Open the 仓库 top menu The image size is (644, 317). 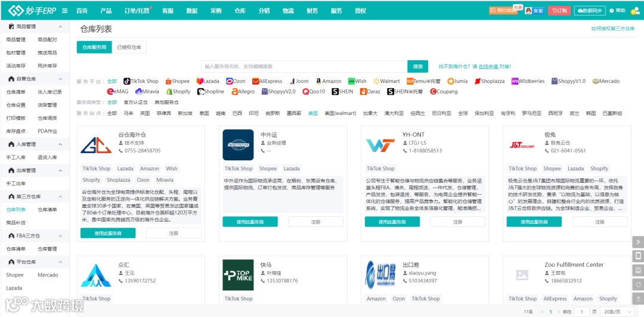point(240,11)
